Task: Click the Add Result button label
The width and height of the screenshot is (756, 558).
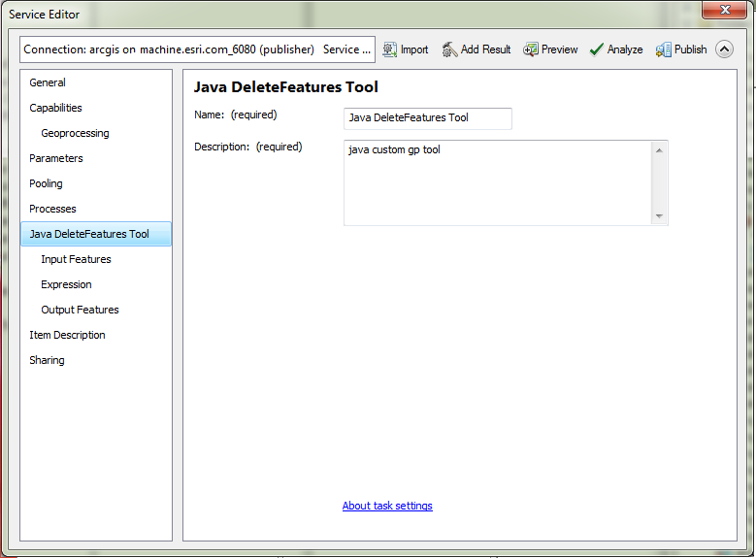Action: click(485, 49)
